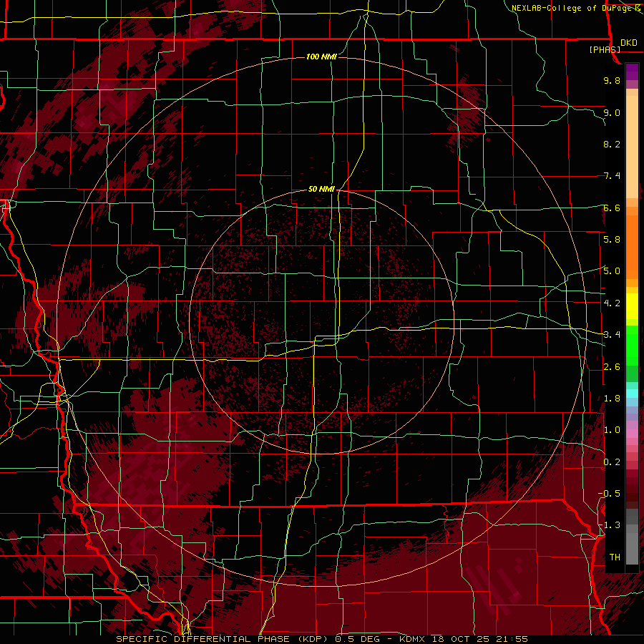This screenshot has width=644, height=644.
Task: Select the 5.0 scale label
Action: 612,271
